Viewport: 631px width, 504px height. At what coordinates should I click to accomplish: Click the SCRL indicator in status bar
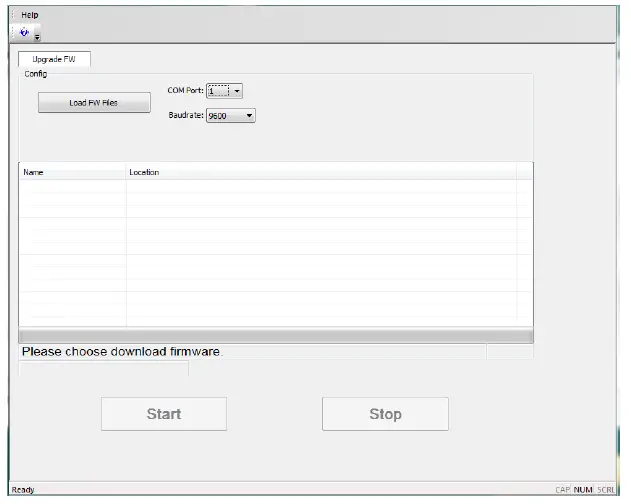[x=606, y=490]
